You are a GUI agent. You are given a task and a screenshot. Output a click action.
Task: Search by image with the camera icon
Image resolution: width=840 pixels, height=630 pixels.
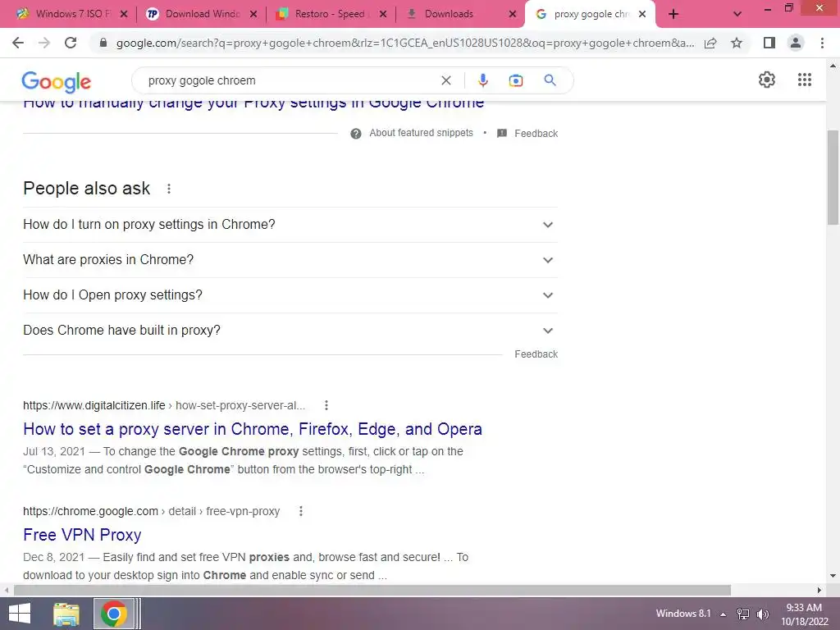coord(515,80)
